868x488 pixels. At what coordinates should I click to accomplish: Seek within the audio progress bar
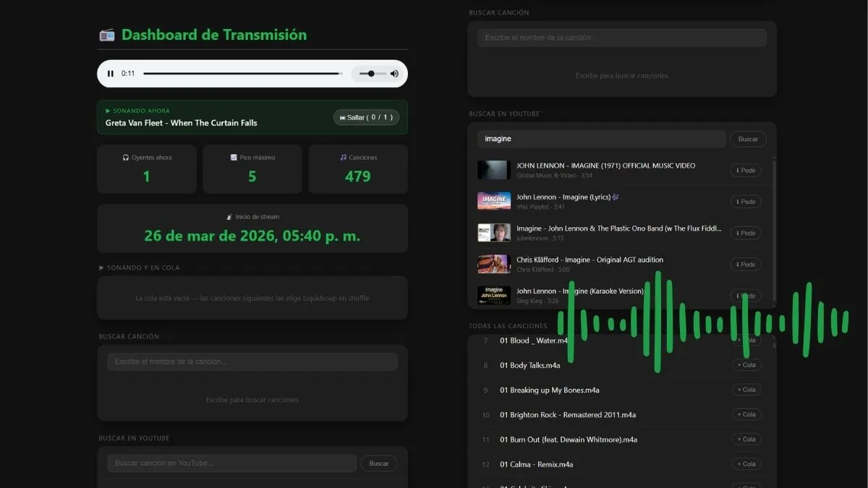coord(242,74)
